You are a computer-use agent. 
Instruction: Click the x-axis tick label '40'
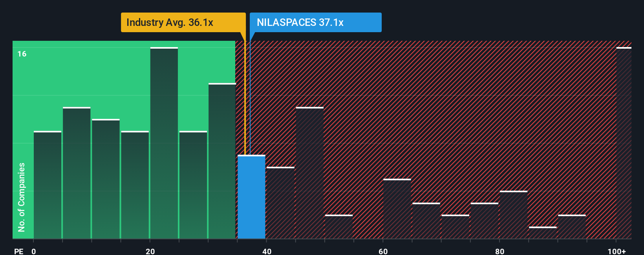267,251
